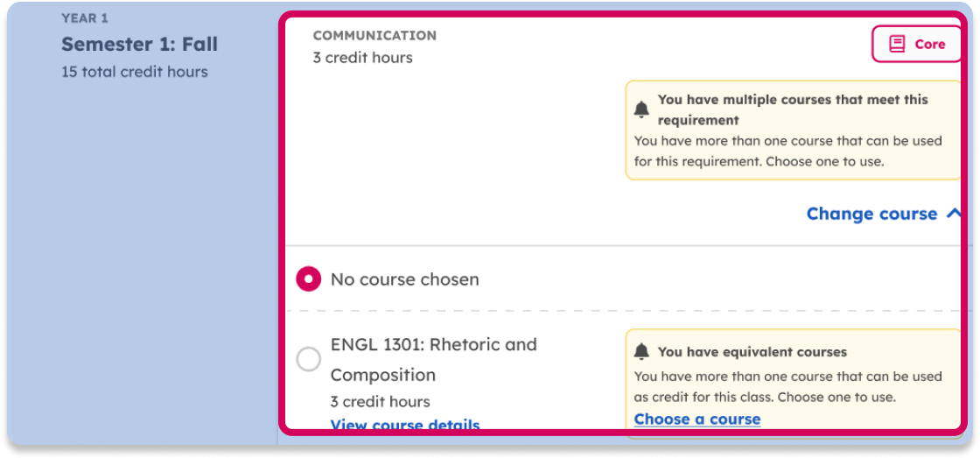Open the View course details link
Screen dimensions: 980x458
tap(404, 426)
